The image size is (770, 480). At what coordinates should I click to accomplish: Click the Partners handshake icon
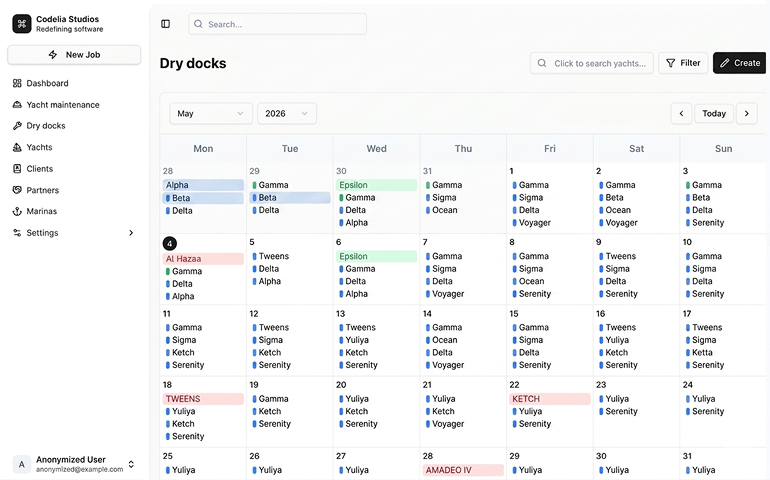tap(17, 190)
